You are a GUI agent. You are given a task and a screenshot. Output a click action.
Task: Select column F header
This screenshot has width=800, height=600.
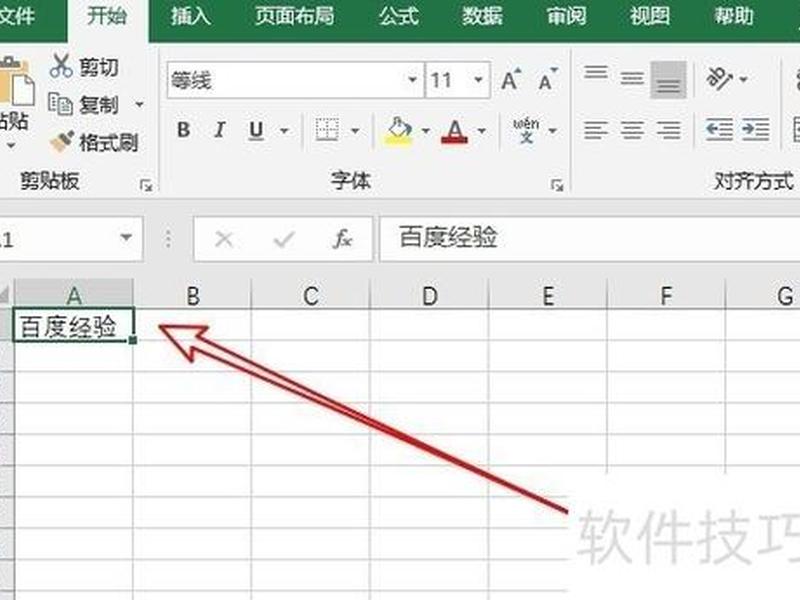666,294
